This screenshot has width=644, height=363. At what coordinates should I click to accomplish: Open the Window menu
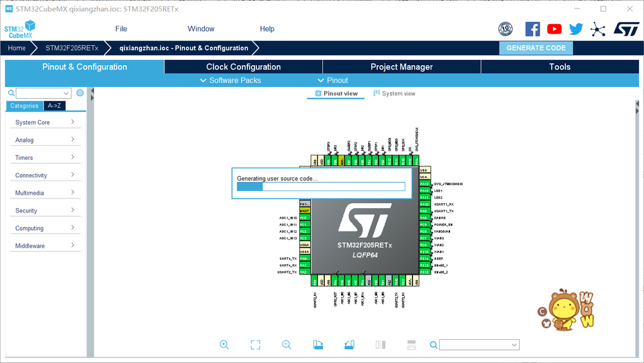pos(201,29)
